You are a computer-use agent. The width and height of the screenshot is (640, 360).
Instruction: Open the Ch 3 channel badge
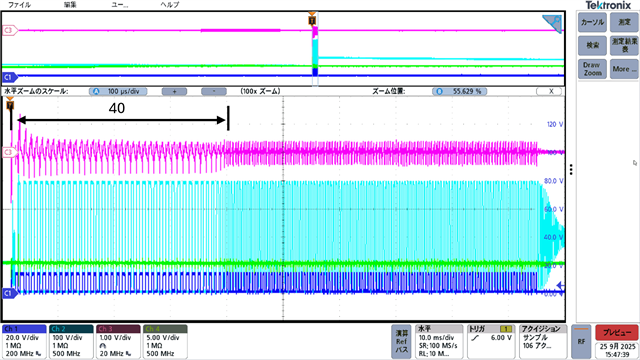118,342
